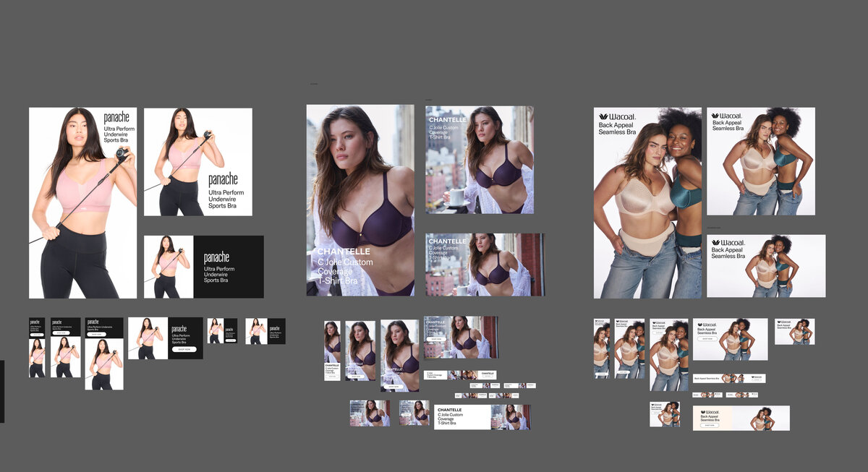Click the CHANTELLE heading on the large portrait artboard
868x472 pixels.
coord(344,252)
